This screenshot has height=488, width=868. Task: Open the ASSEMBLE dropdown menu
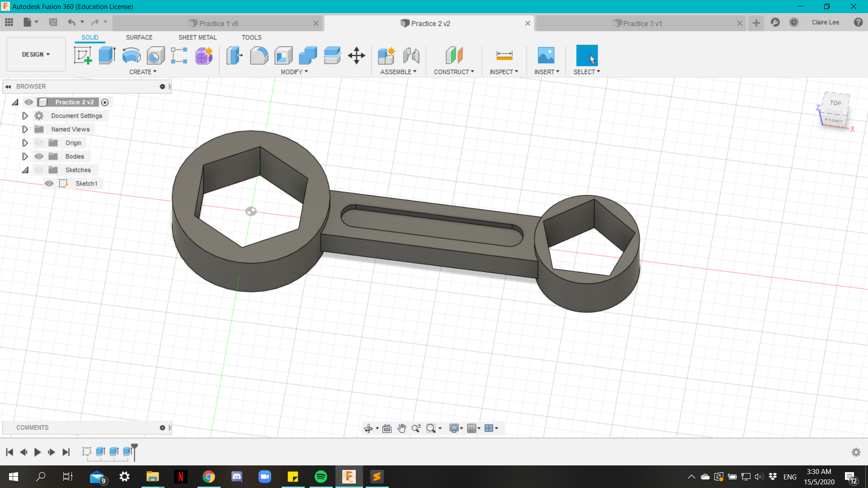pyautogui.click(x=398, y=72)
